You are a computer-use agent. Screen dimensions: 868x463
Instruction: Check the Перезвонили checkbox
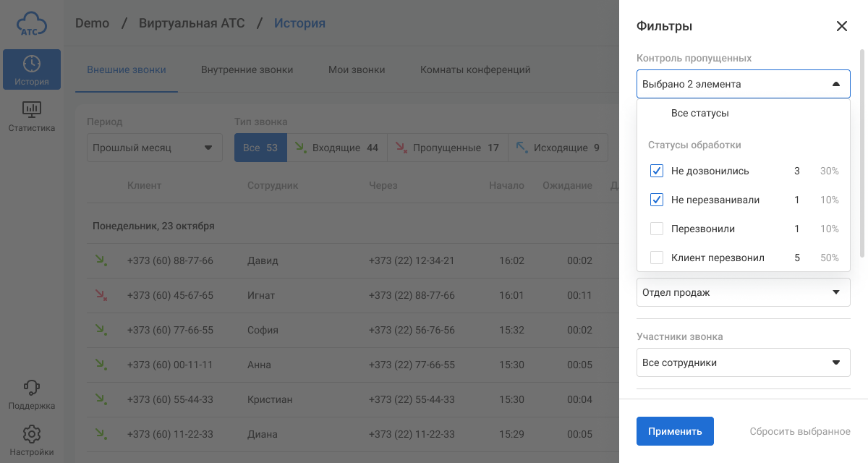657,229
